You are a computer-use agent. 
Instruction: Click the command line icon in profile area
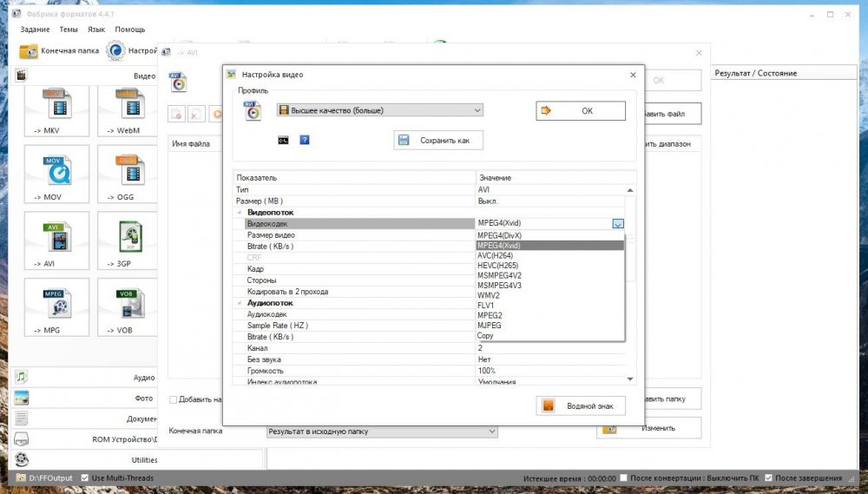coord(283,140)
